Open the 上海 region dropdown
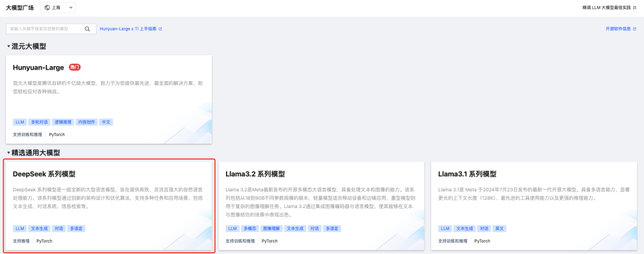 coord(58,7)
